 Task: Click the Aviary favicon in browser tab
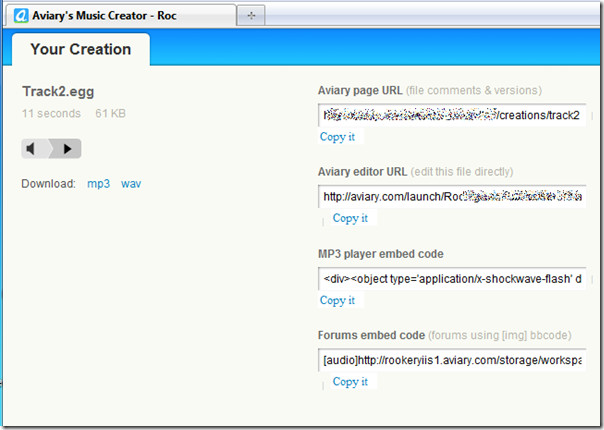[x=21, y=16]
